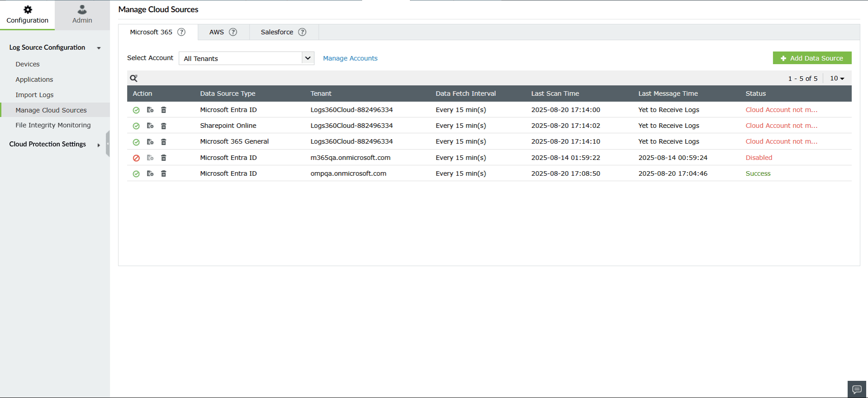The height and width of the screenshot is (398, 868).
Task: Go to Applications in sidebar
Action: [34, 80]
